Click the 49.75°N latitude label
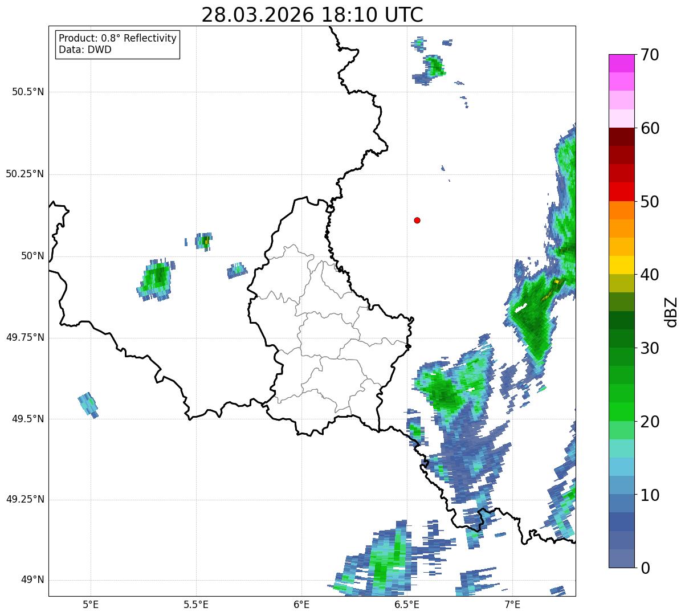Screen dimensions: 685x616 point(25,337)
